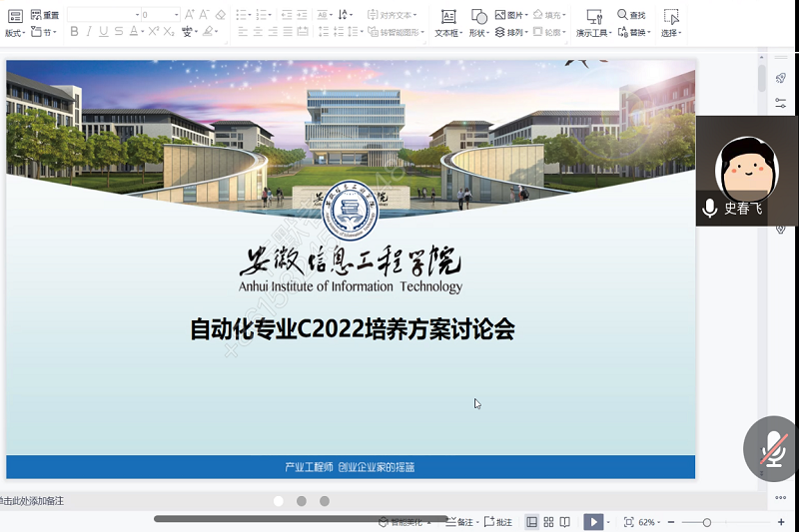Align text to the right
Image resolution: width=799 pixels, height=532 pixels.
(x=273, y=32)
